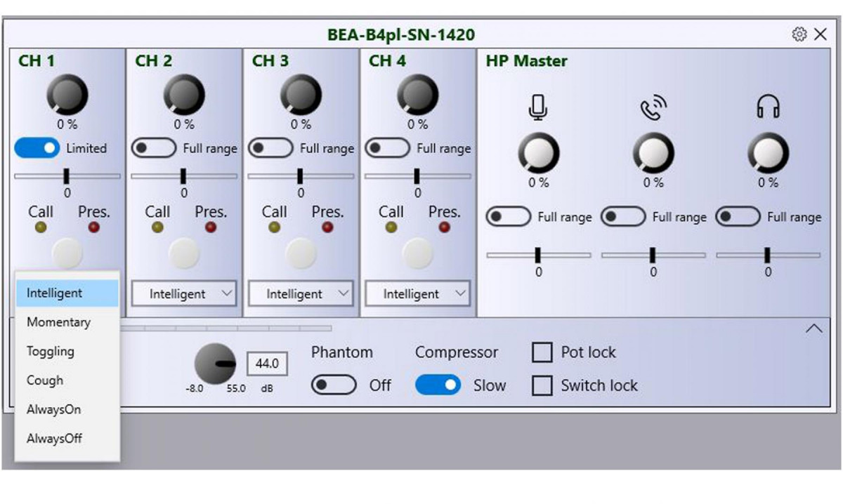Click the HP Master headphones icon

(x=768, y=107)
